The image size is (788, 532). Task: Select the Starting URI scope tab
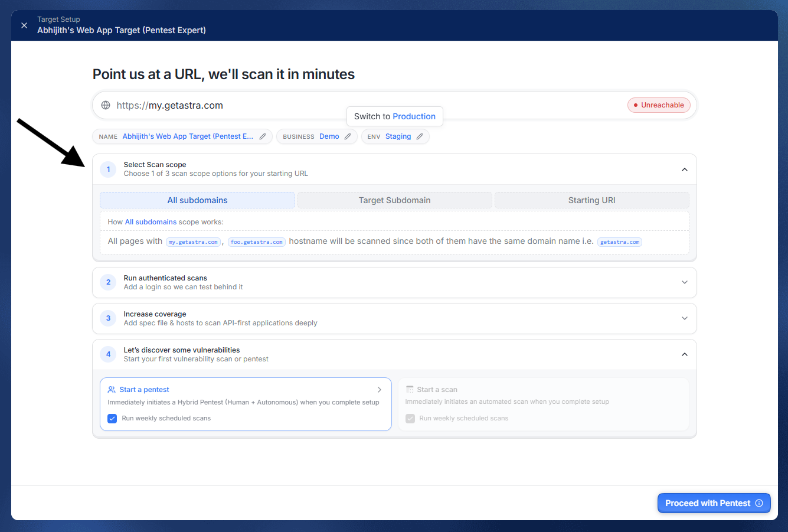[592, 200]
